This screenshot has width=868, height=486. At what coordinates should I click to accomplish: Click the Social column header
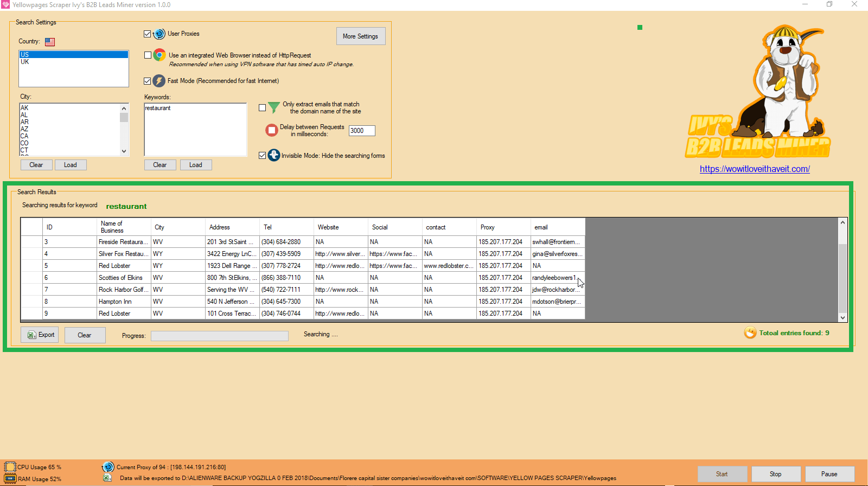[x=395, y=227]
